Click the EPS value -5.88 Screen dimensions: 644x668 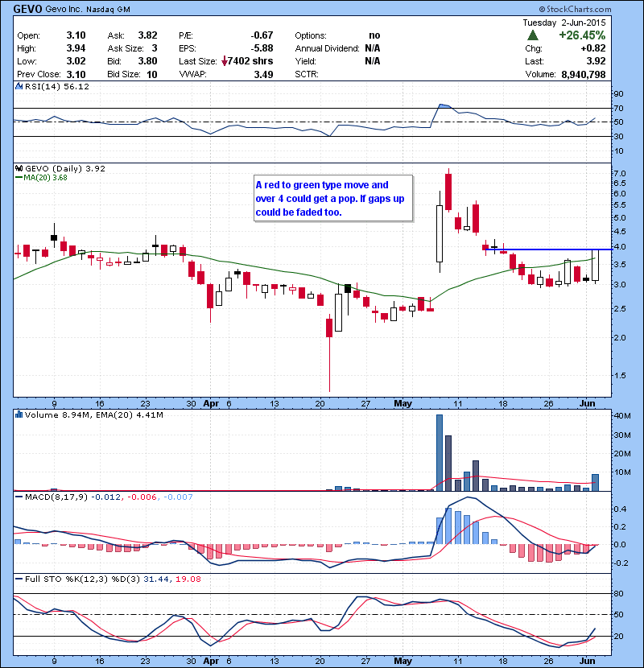click(262, 48)
